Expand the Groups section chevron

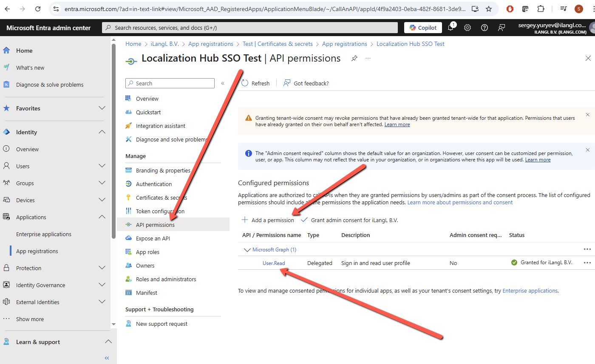pyautogui.click(x=102, y=183)
